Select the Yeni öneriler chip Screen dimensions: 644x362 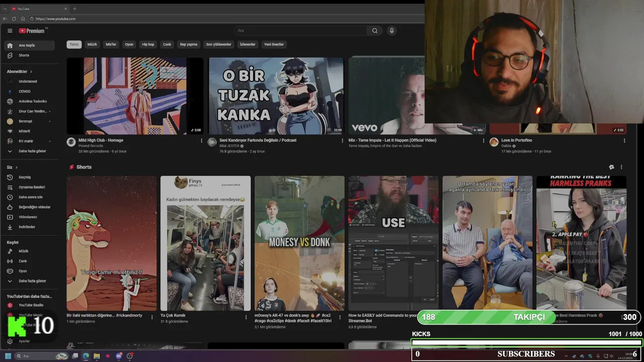tap(274, 44)
